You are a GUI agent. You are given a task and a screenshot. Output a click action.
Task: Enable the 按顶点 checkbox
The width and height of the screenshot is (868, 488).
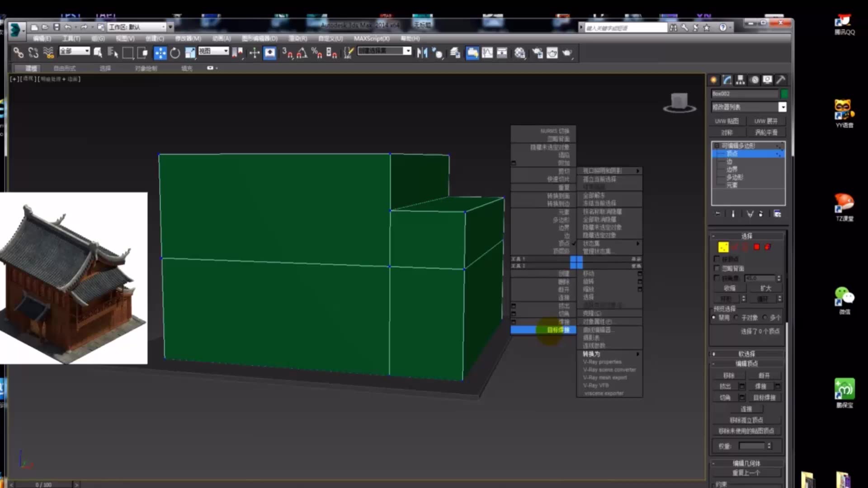[717, 258]
